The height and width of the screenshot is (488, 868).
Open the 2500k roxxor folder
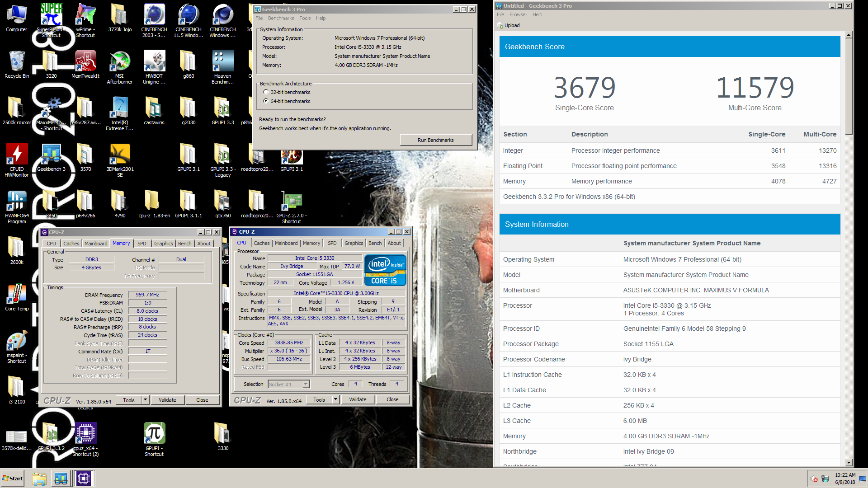pos(17,111)
